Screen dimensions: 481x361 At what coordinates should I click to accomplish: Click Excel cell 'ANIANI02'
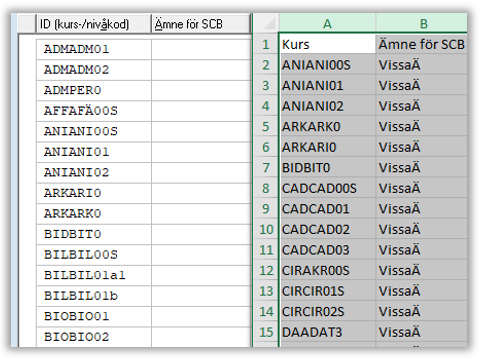pyautogui.click(x=327, y=106)
